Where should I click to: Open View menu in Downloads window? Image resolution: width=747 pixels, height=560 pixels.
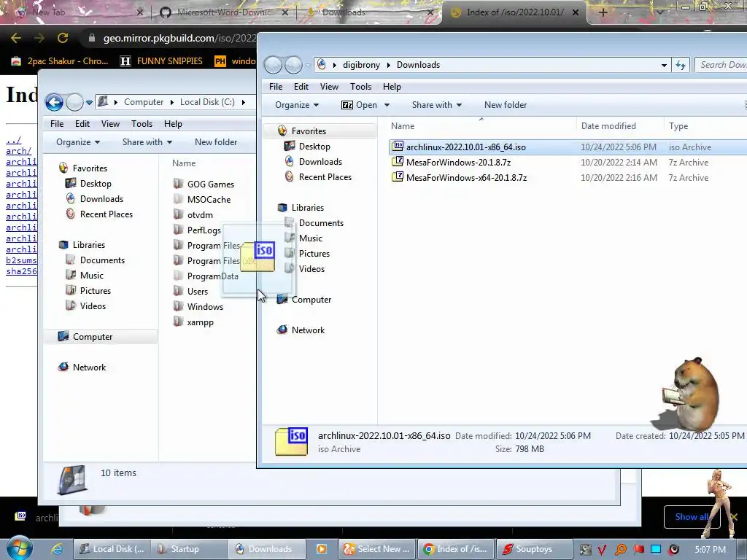pyautogui.click(x=329, y=87)
